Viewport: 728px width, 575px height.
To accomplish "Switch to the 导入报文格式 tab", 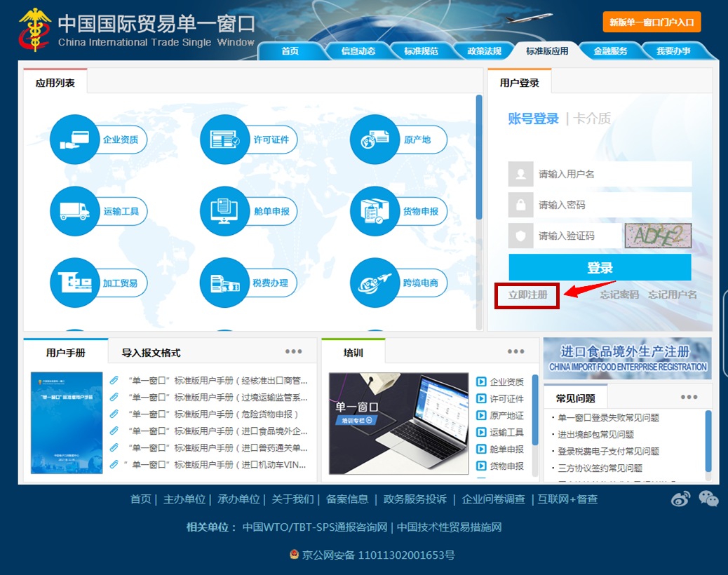I will click(151, 353).
